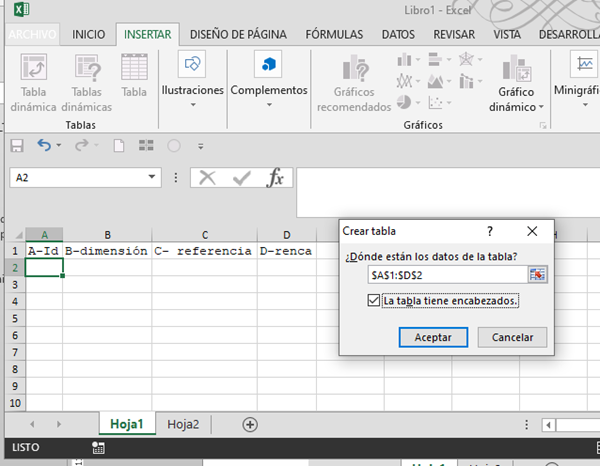Screen dimensions: 600x466
Task: Click Cancelar in Crear tabla dialog
Action: click(x=512, y=337)
